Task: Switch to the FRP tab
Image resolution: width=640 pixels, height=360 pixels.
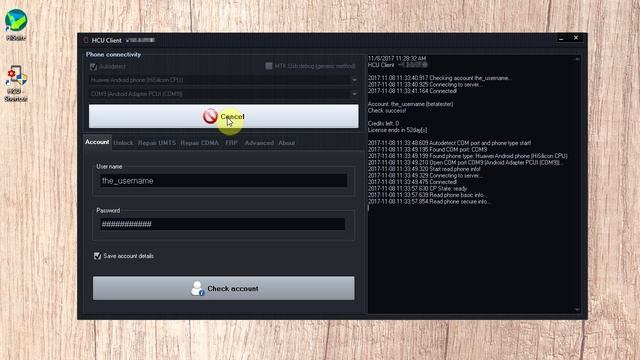Action: tap(231, 143)
